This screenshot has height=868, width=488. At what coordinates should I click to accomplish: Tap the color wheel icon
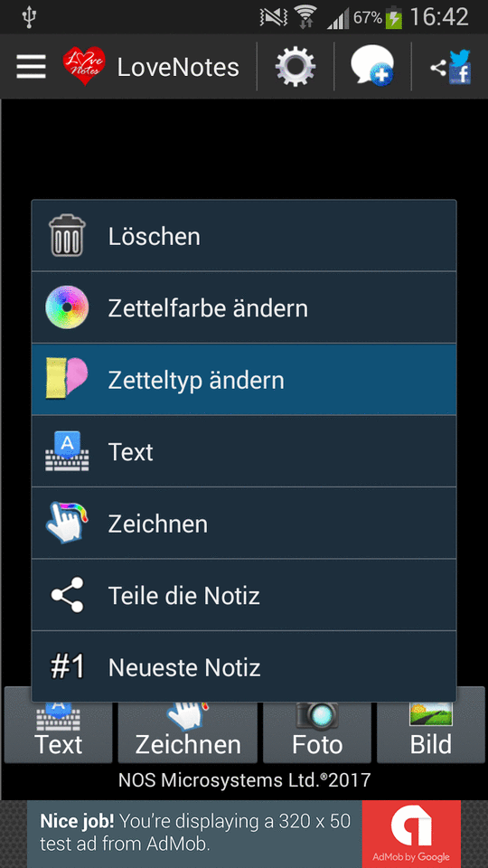[x=67, y=307]
